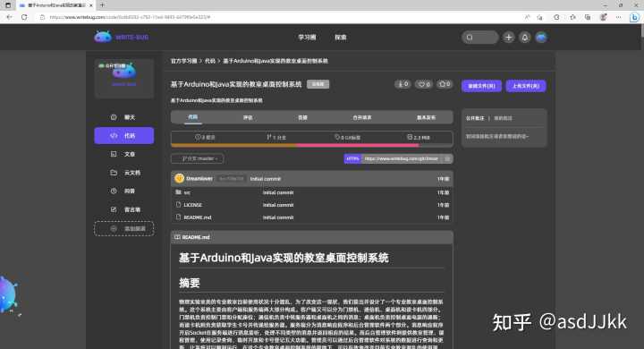Click the learning circle banner thumbnail in sidebar
The height and width of the screenshot is (349, 644).
pyautogui.click(x=124, y=78)
